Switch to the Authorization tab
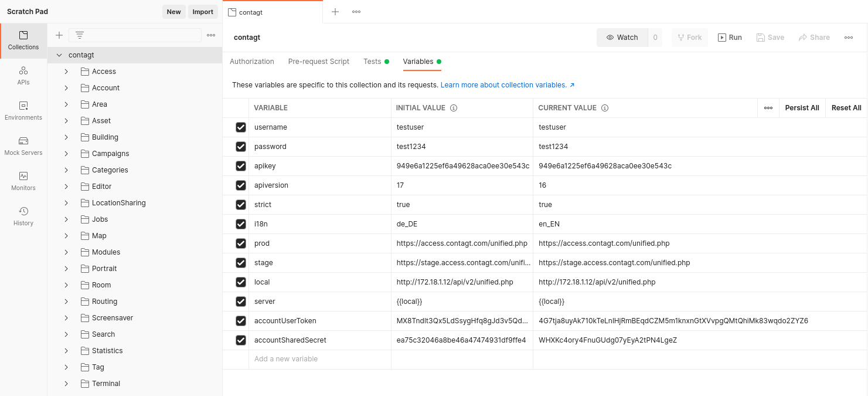Image resolution: width=868 pixels, height=396 pixels. point(252,62)
